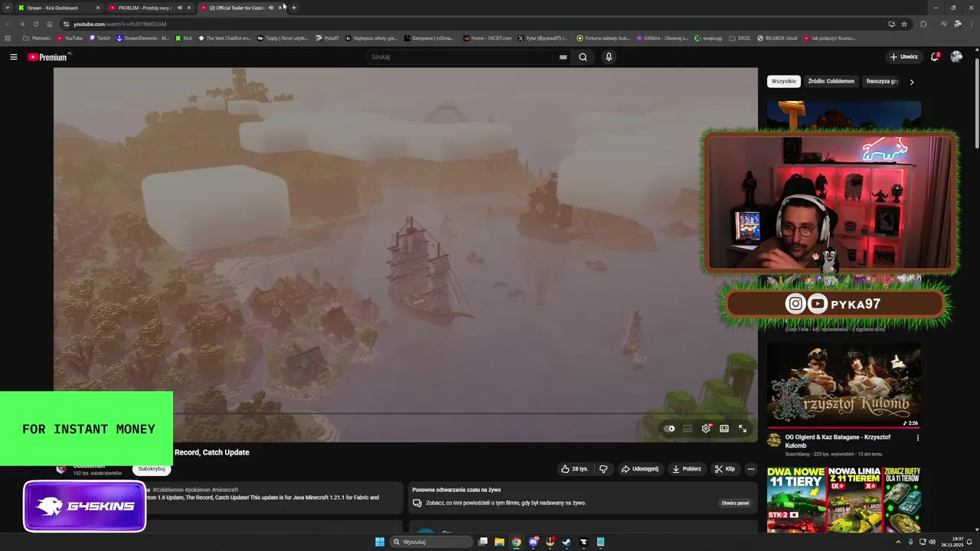Click the Utwórz create button

pos(903,57)
